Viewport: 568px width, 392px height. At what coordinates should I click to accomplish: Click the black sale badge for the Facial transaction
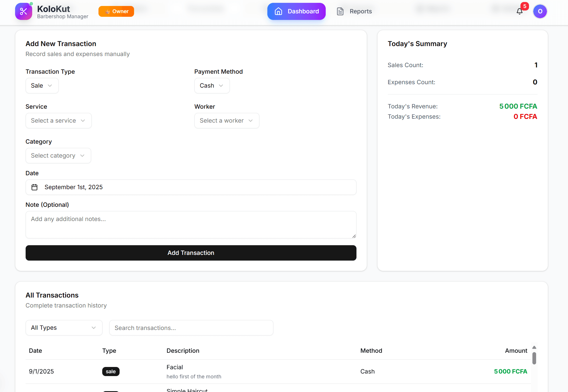coord(111,372)
